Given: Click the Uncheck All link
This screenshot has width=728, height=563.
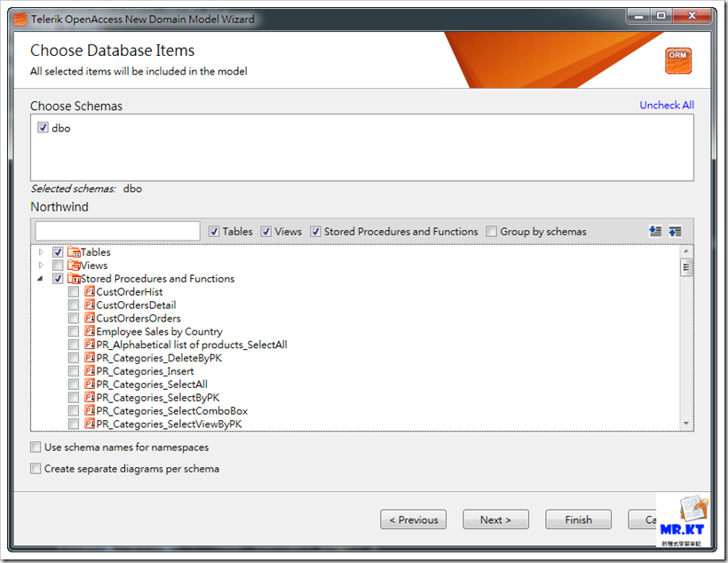Looking at the screenshot, I should [x=667, y=105].
